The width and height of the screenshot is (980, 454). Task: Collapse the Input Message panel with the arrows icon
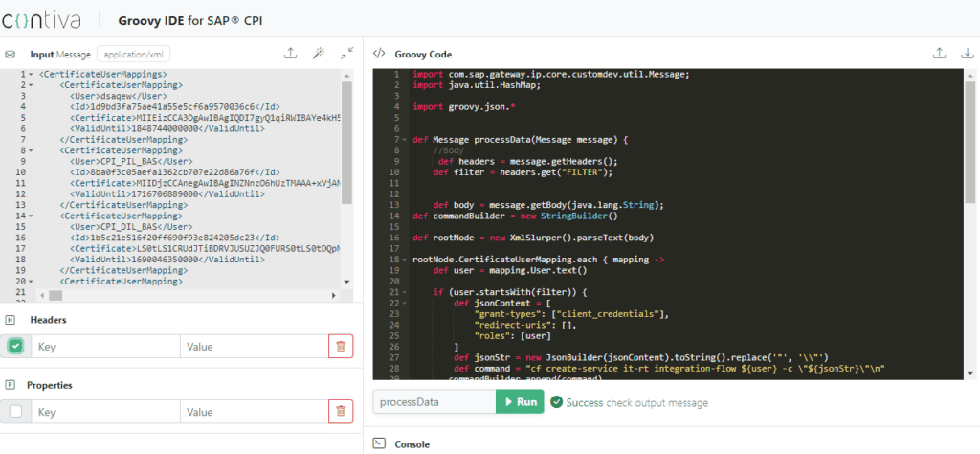(x=346, y=53)
